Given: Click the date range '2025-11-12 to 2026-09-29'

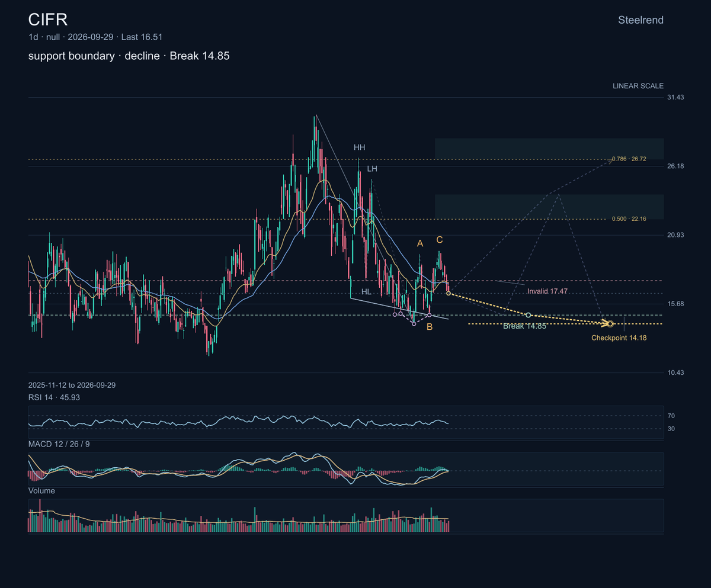Looking at the screenshot, I should pos(72,385).
